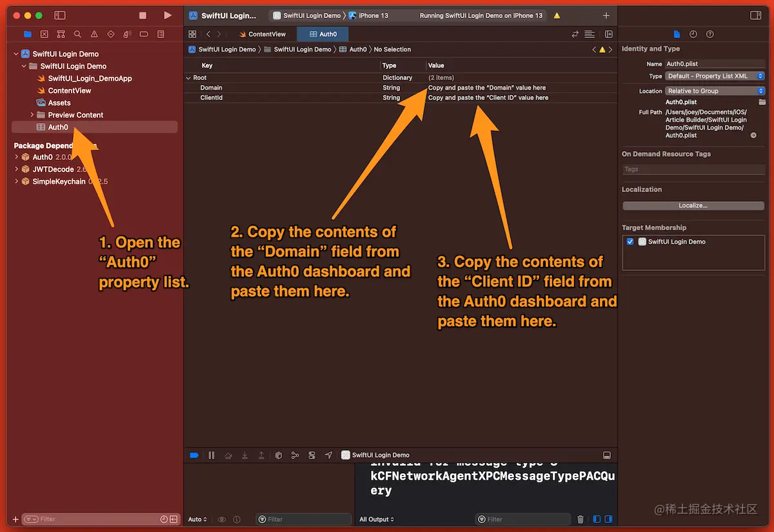The image size is (774, 532).
Task: Open the debug view hierarchy icon
Action: 279,455
